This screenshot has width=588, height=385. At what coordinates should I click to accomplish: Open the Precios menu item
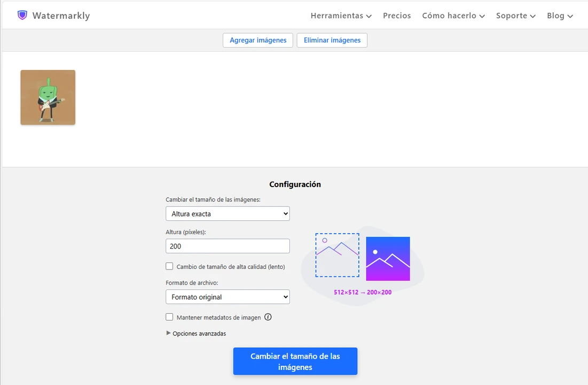tap(397, 16)
